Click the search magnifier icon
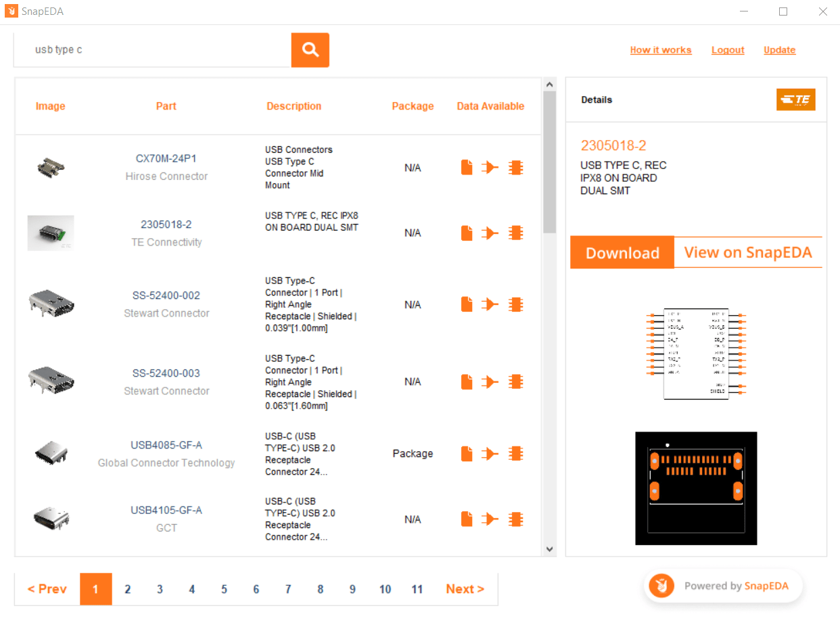 click(310, 49)
